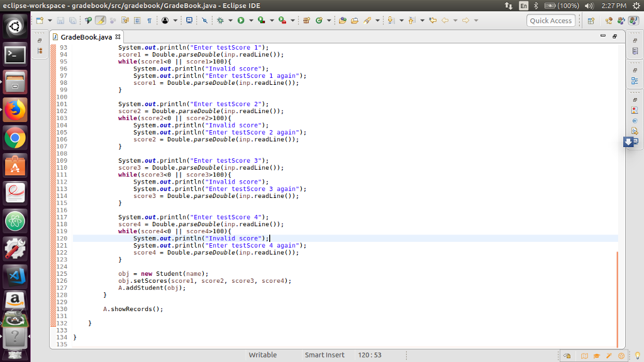Click the Next Annotation icon
This screenshot has width=644, height=362.
391,20
